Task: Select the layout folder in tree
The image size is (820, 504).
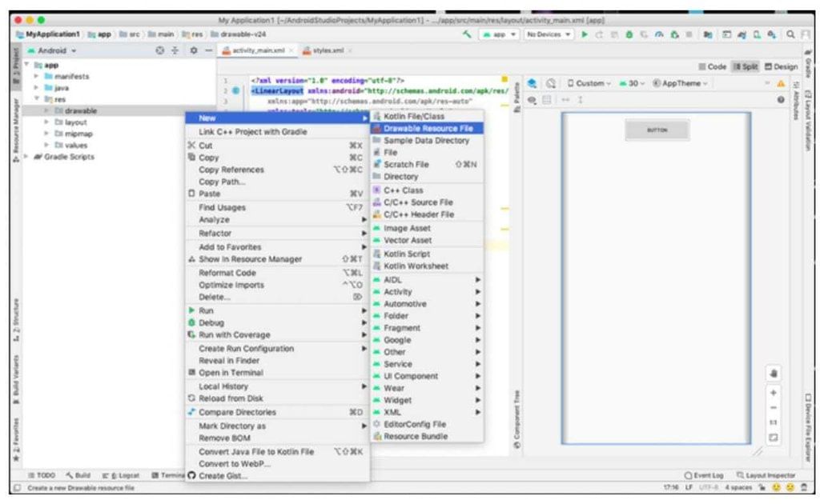Action: point(76,122)
